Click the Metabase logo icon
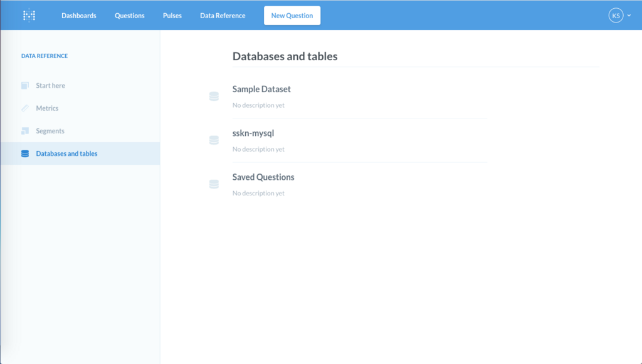The image size is (642, 364). click(29, 16)
